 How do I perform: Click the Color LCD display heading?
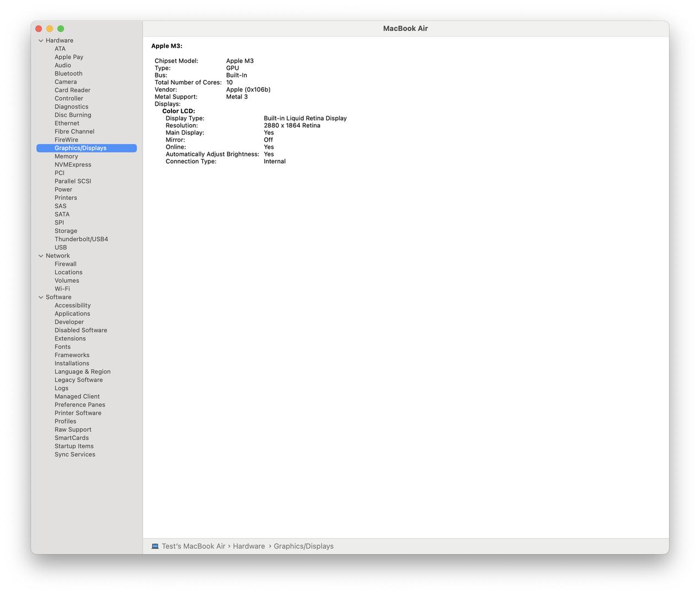coord(179,111)
